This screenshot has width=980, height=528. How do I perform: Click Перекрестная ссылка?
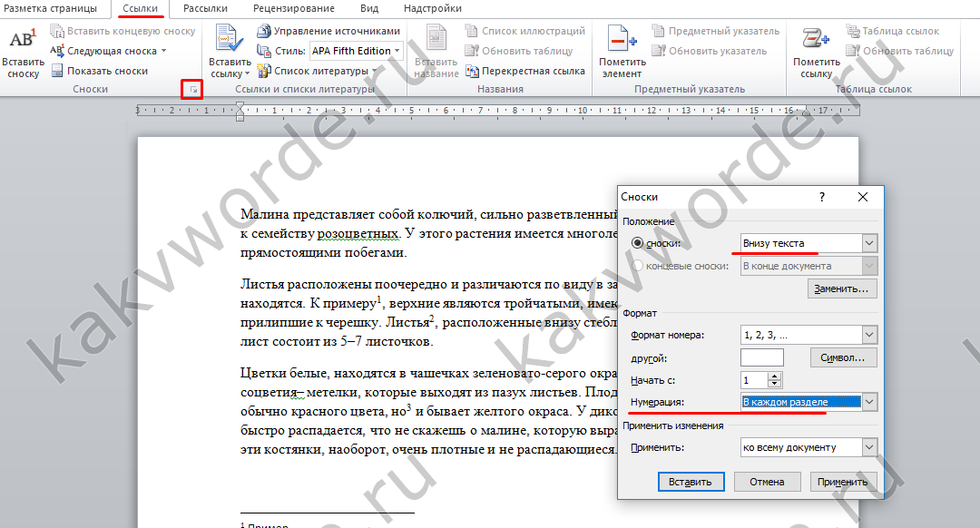pos(525,71)
